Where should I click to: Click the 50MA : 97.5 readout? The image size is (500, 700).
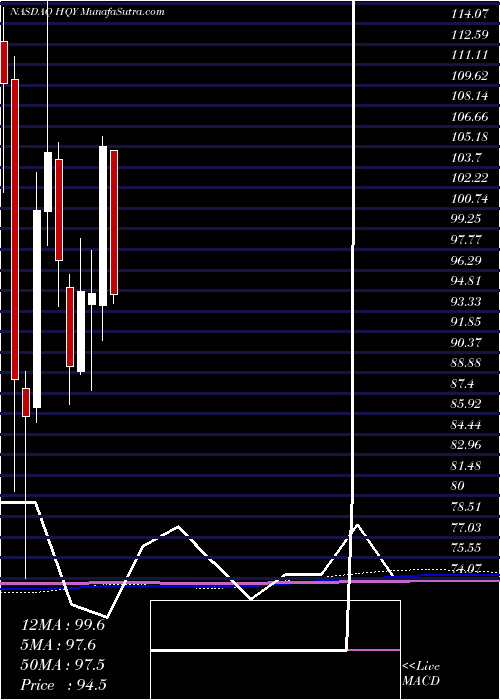coord(63,665)
